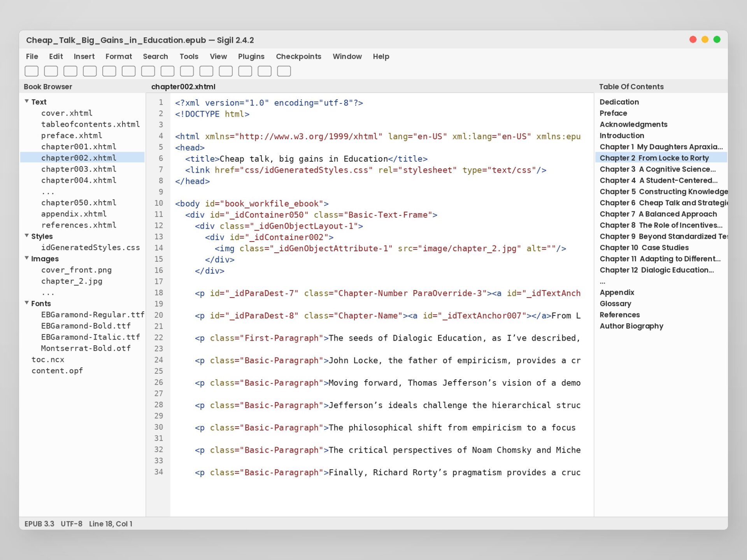
Task: Select EBGaramond-Bold.ttf font
Action: tap(86, 326)
